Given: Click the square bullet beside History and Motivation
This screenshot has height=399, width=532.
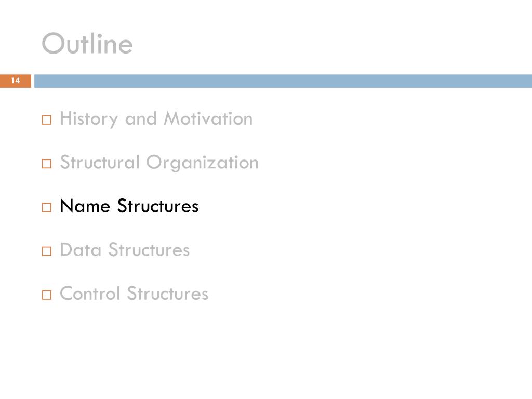Looking at the screenshot, I should click(47, 120).
